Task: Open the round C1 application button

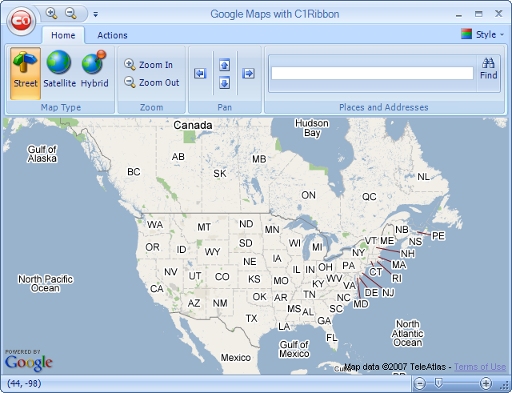Action: tap(21, 21)
